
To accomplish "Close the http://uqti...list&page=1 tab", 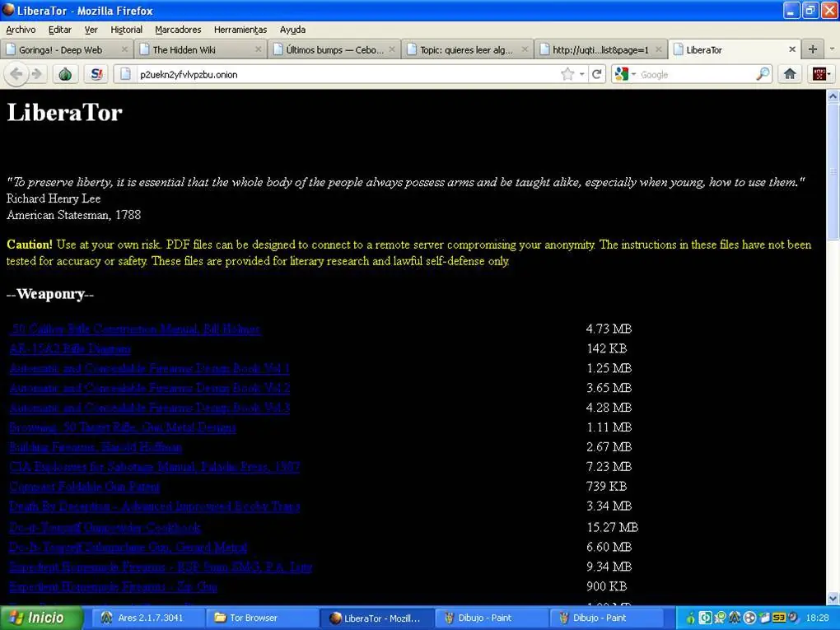I will pyautogui.click(x=658, y=49).
